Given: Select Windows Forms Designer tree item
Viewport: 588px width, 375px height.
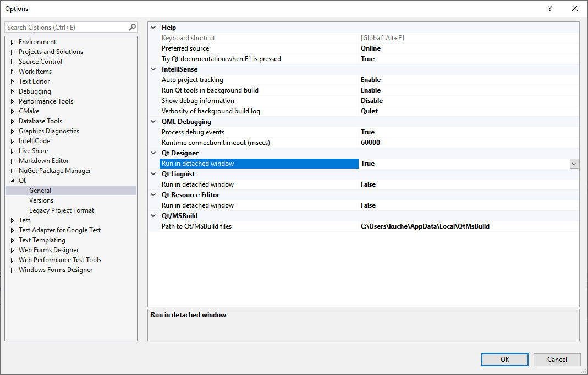Looking at the screenshot, I should (x=56, y=270).
